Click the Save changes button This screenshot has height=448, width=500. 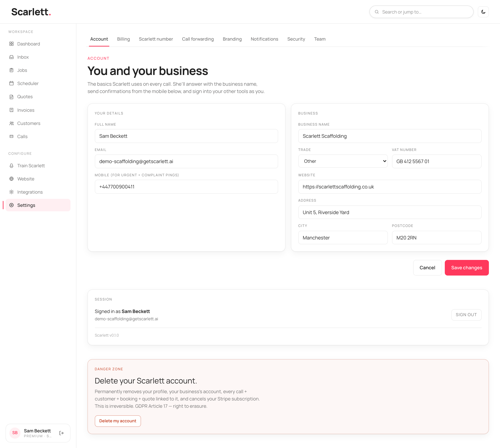pos(467,268)
